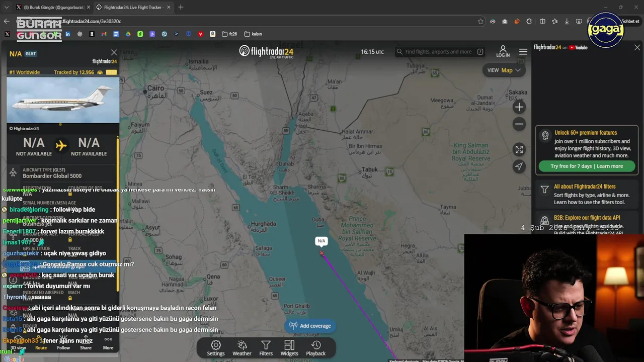Click the Add coverage button
644x362 pixels.
(310, 326)
